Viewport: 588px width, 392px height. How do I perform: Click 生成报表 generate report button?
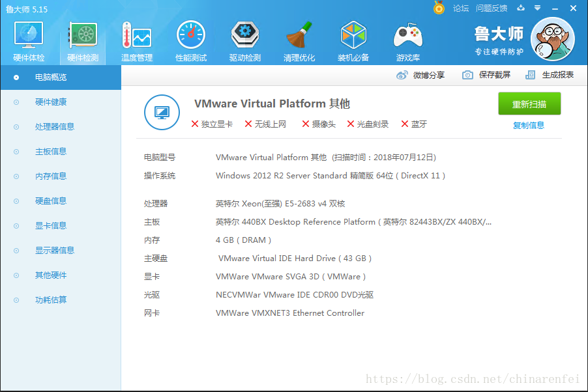(550, 75)
